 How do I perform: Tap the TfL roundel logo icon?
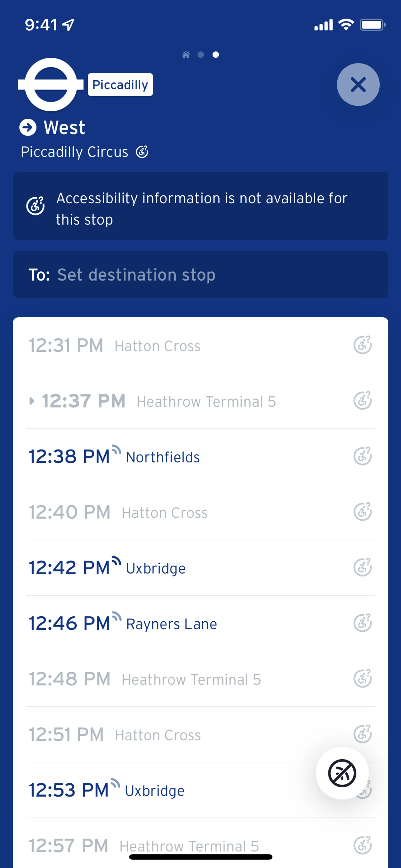coord(51,85)
